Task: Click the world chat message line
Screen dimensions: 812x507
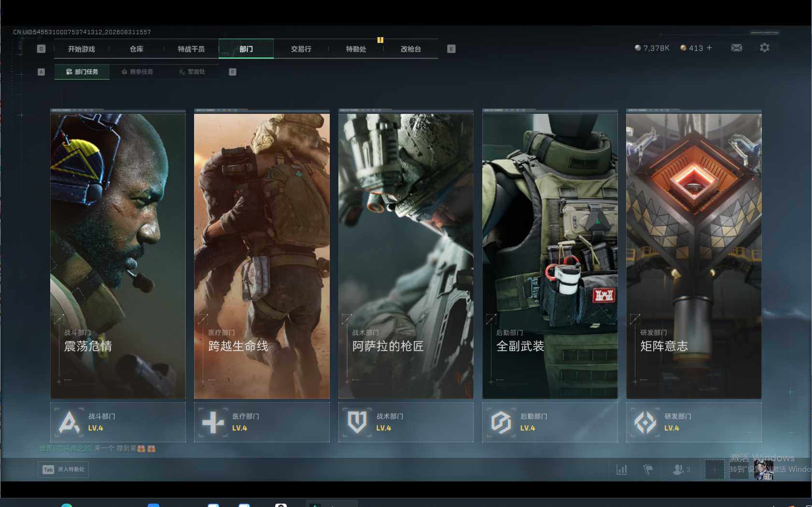Action: (x=97, y=449)
